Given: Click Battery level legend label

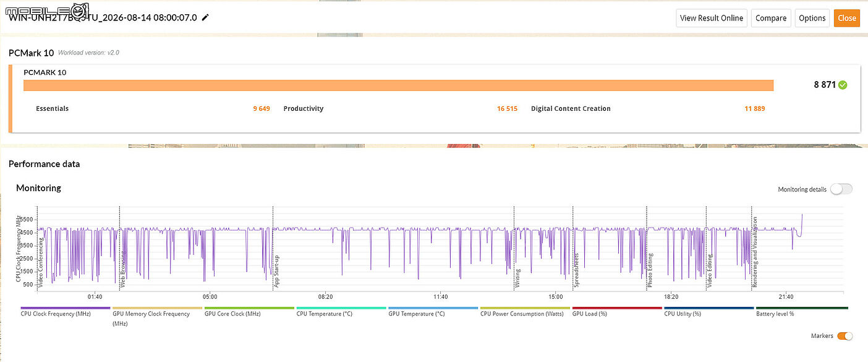Looking at the screenshot, I should pos(775,314).
